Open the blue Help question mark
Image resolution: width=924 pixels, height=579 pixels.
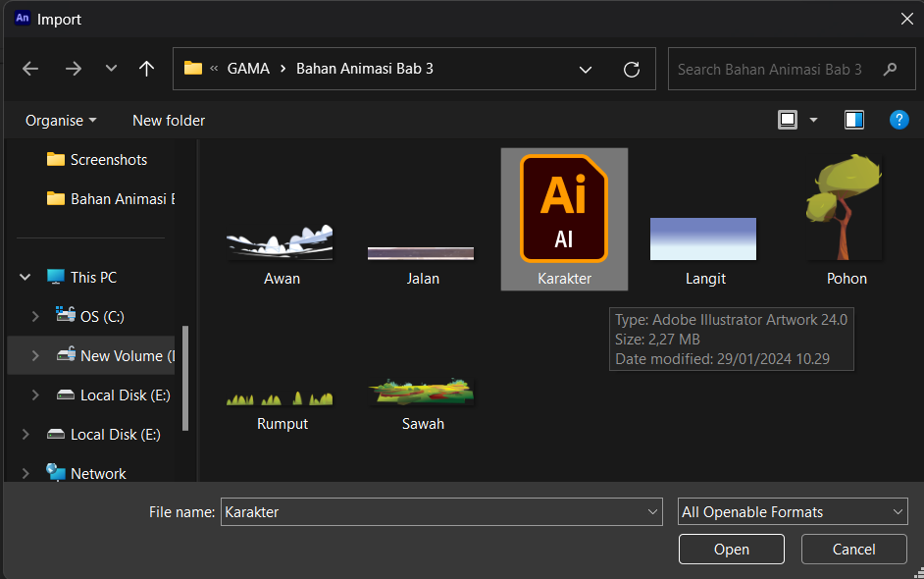pos(898,121)
